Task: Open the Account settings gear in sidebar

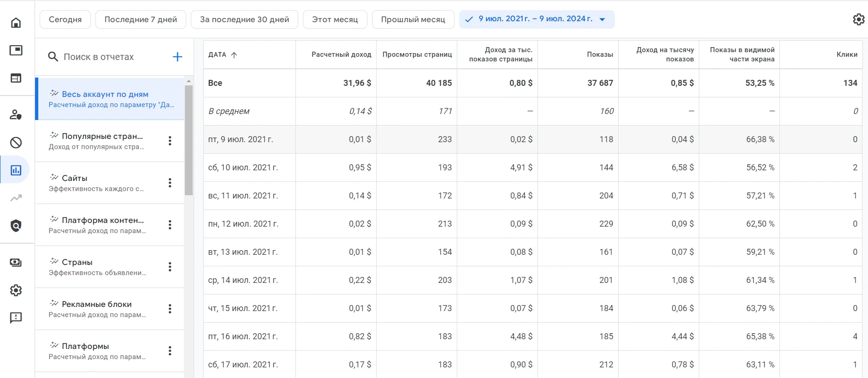Action: 16,290
